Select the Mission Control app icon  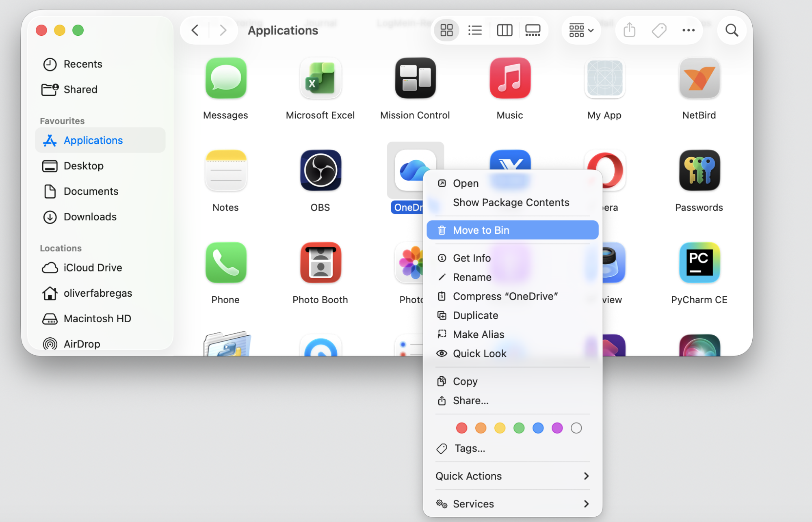point(415,78)
